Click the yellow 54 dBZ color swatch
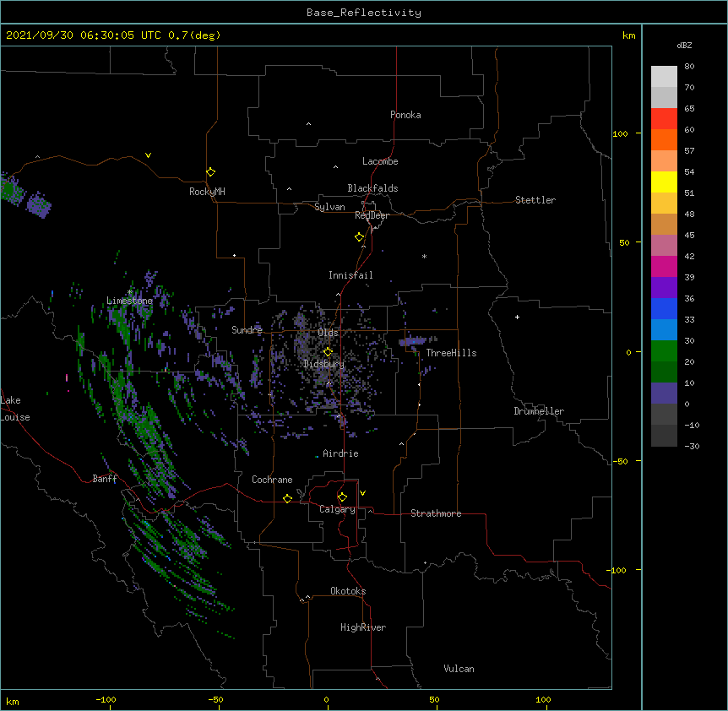The height and width of the screenshot is (711, 728). 664,182
